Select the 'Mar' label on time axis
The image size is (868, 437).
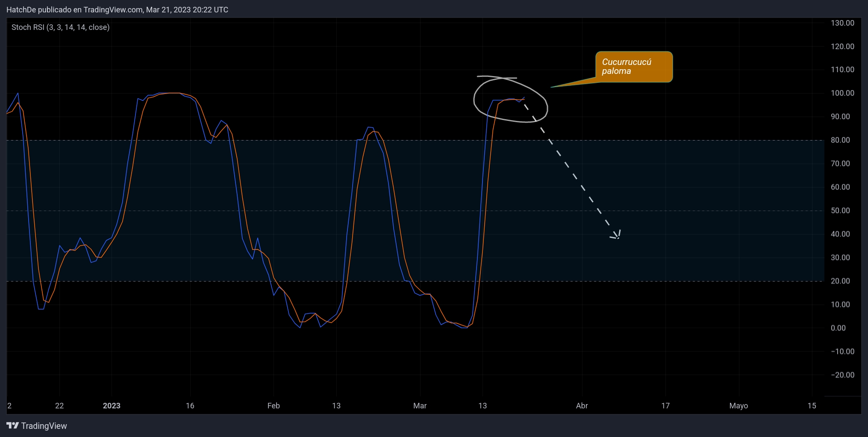coord(420,406)
